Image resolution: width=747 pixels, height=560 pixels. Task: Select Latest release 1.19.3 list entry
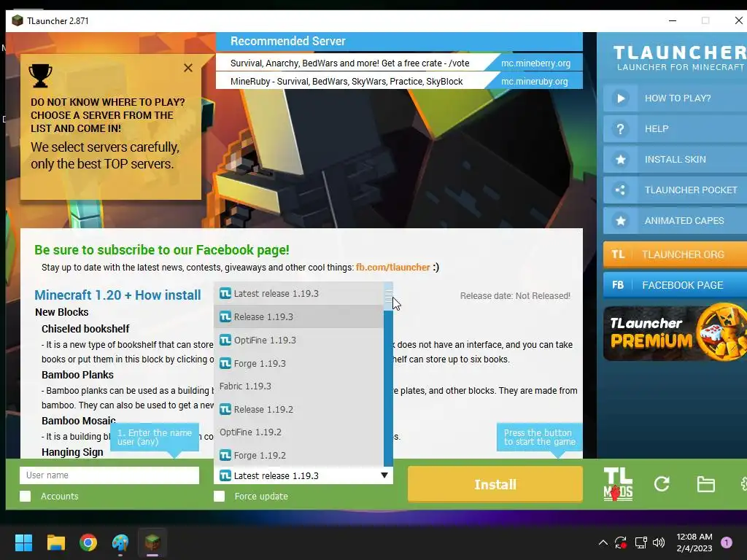pos(298,293)
